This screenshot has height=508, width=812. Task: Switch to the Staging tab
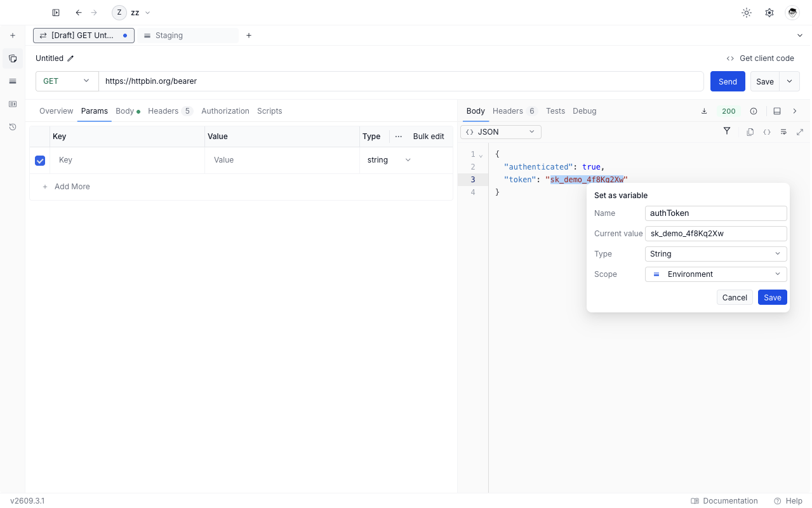click(x=188, y=36)
